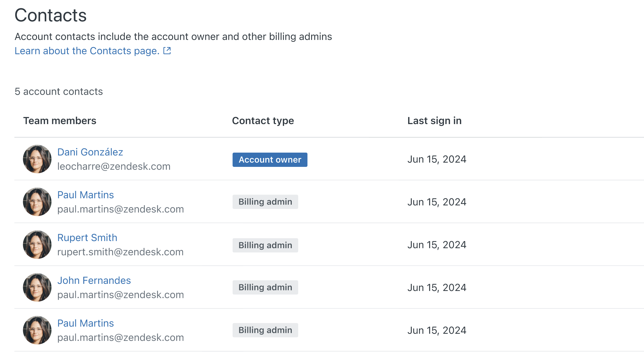Click the '5 account contacts' count text
Viewport: 644px width, 356px height.
pos(59,92)
